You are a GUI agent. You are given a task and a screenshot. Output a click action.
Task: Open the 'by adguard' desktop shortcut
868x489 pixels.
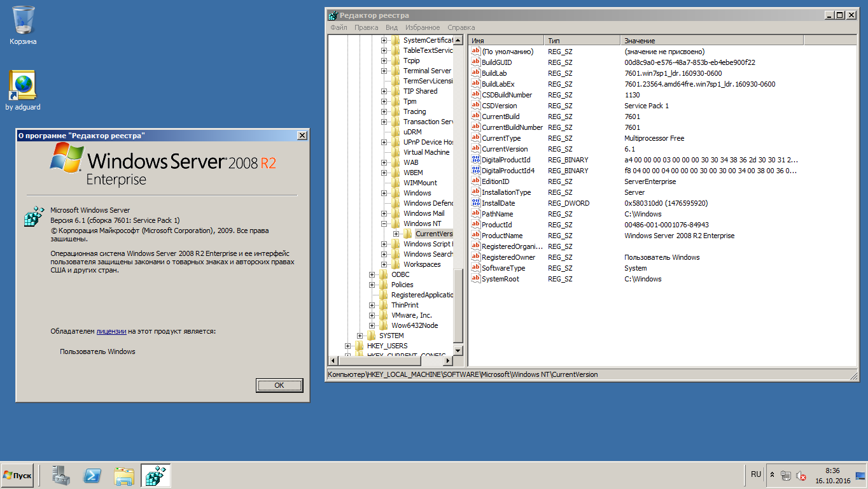coord(23,90)
